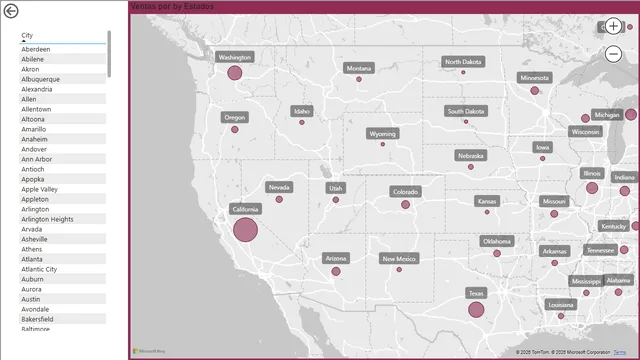Select Arlington Heights in the city list

(63, 219)
